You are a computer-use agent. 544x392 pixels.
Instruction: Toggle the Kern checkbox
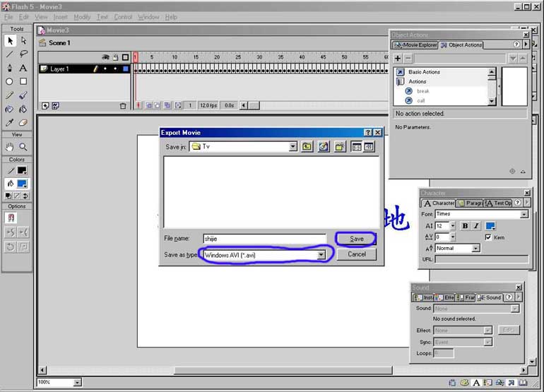(489, 237)
